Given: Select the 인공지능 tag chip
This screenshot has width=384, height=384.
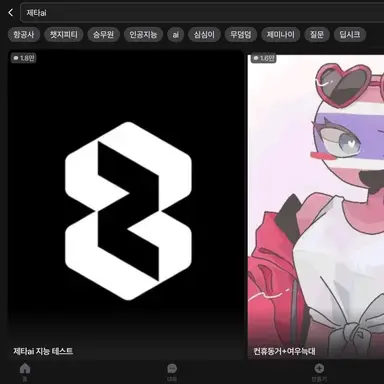Looking at the screenshot, I should point(143,34).
